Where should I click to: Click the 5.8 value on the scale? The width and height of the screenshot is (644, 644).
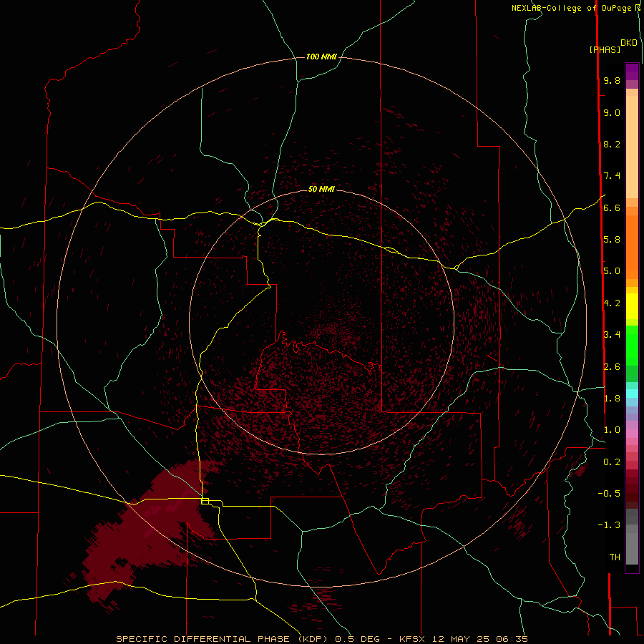tap(612, 240)
